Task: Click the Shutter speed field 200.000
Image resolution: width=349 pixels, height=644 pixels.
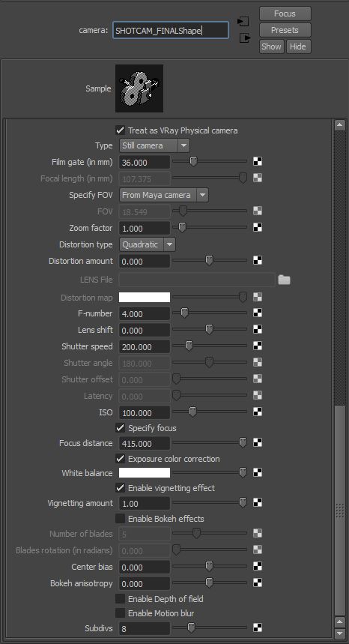Action: [x=145, y=346]
